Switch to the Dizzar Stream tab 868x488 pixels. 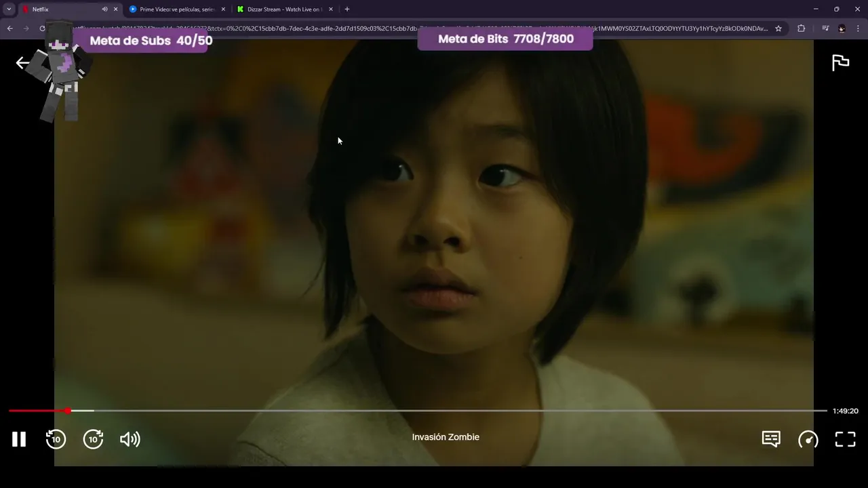pyautogui.click(x=283, y=9)
